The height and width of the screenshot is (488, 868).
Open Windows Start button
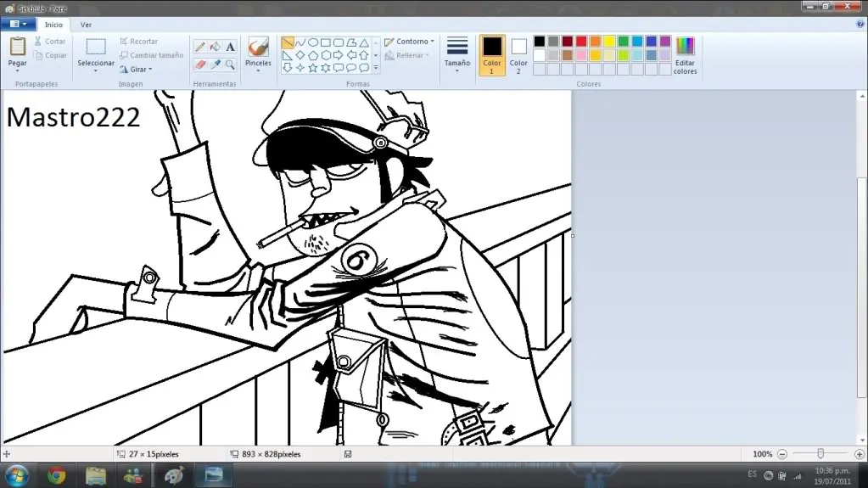(x=17, y=476)
